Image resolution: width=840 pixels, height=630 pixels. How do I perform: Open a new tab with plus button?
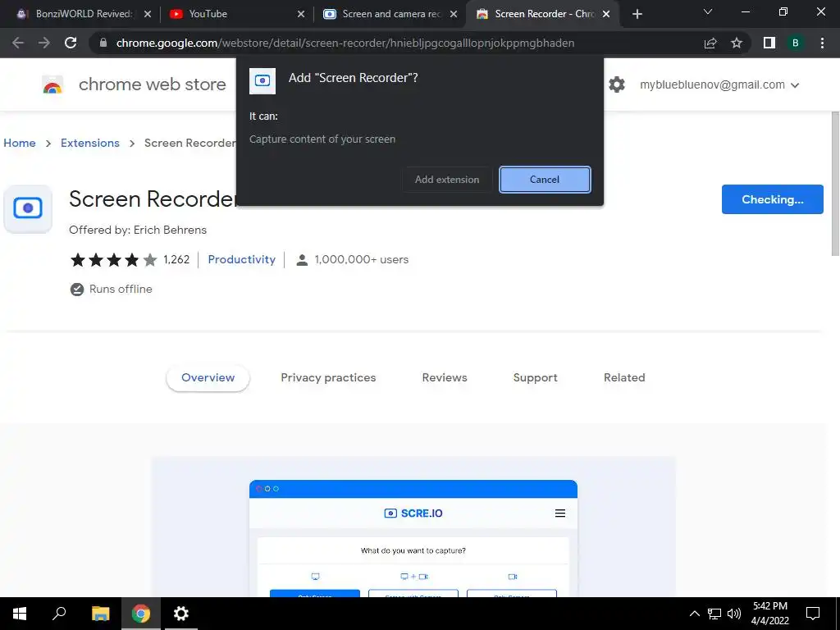[637, 14]
